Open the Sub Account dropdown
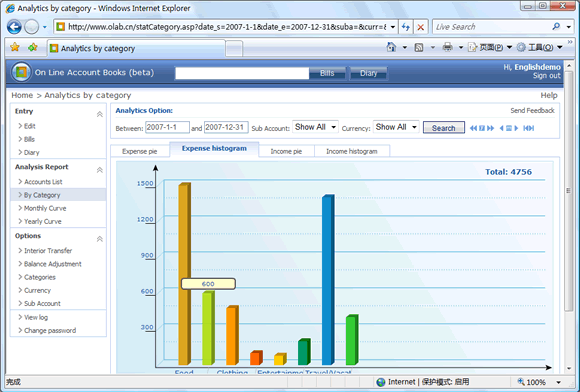The height and width of the screenshot is (392, 580). pyautogui.click(x=315, y=127)
